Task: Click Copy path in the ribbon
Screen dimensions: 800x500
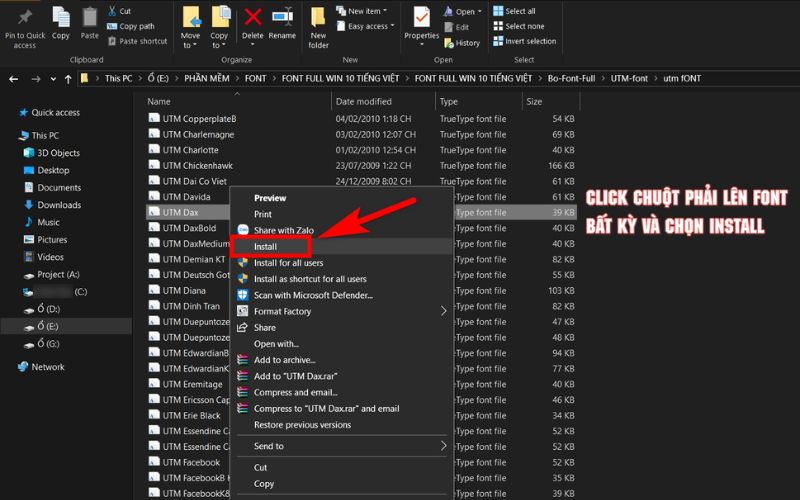Action: tap(131, 26)
